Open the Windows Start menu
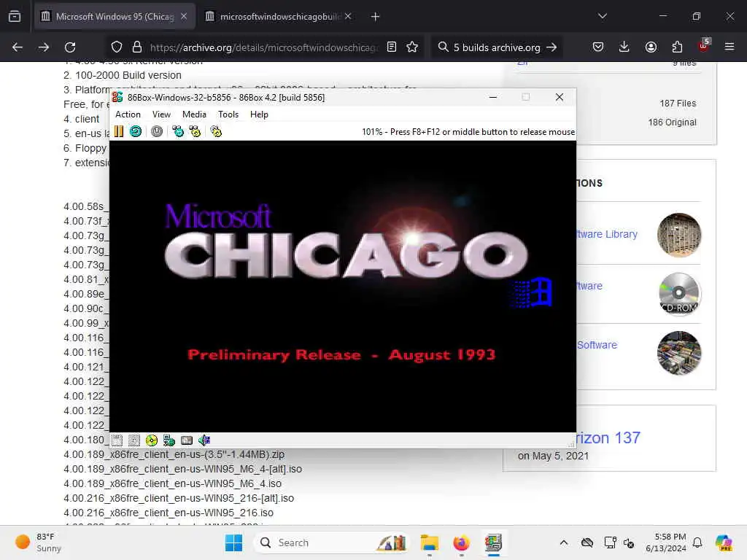Screen dimensions: 747x560 [233, 542]
